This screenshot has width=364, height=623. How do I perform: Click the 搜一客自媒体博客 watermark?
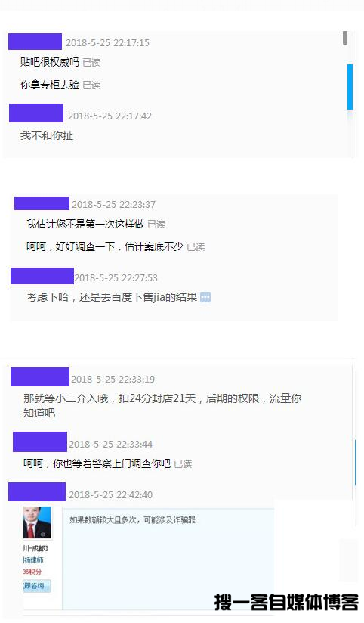point(286,602)
